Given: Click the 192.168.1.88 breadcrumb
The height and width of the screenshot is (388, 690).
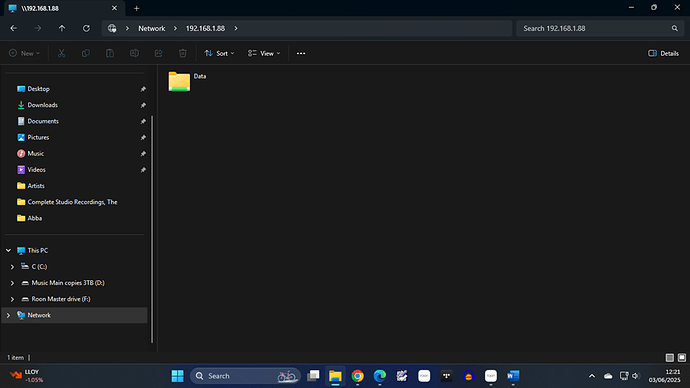Looking at the screenshot, I should [205, 28].
